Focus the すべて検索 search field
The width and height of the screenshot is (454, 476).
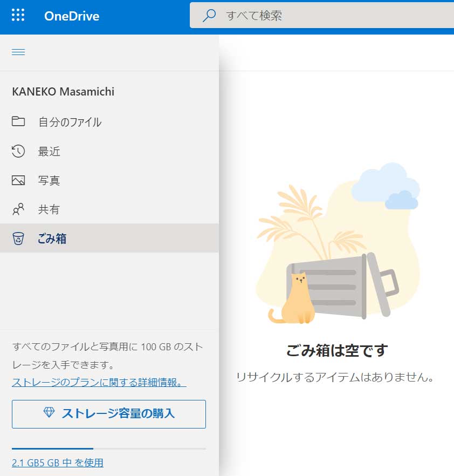(322, 15)
